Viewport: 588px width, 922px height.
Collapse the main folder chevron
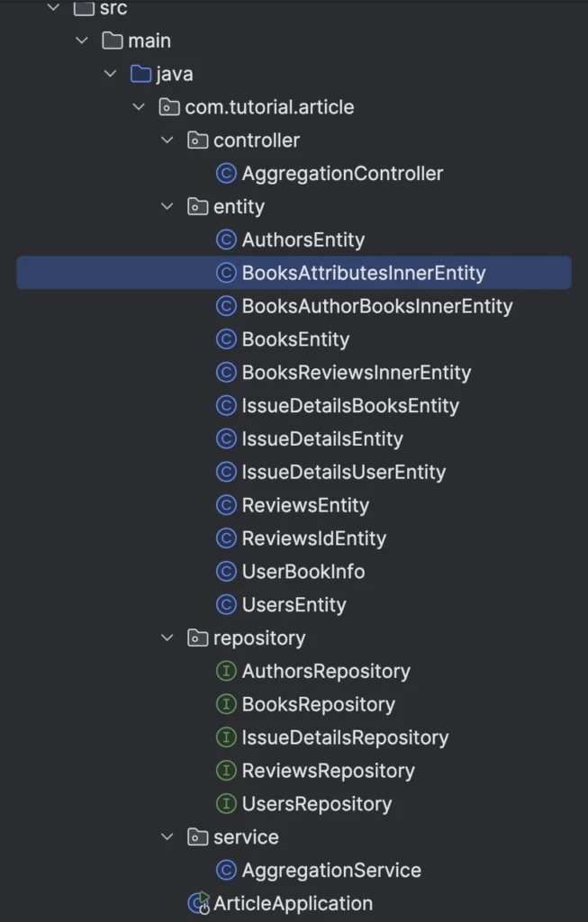[x=83, y=41]
